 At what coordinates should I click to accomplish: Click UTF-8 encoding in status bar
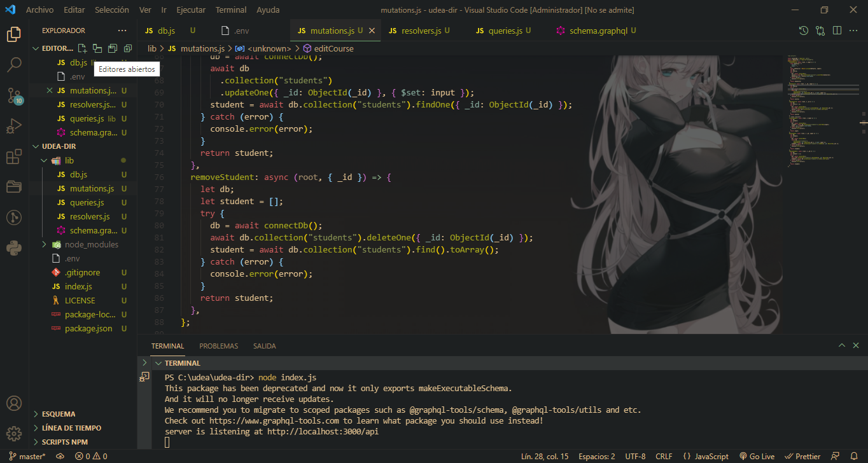[635, 456]
